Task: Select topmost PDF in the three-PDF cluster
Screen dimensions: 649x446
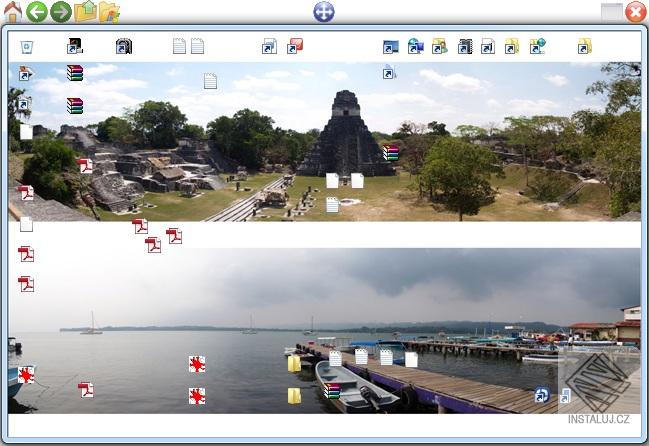Action: [140, 226]
